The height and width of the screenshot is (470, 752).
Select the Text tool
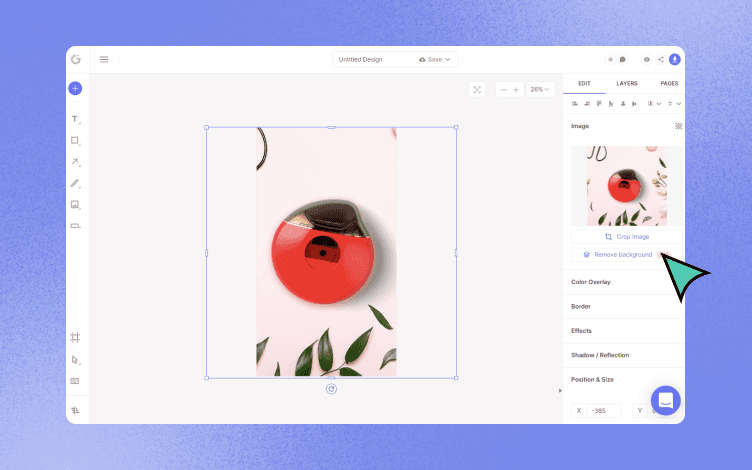click(x=75, y=119)
